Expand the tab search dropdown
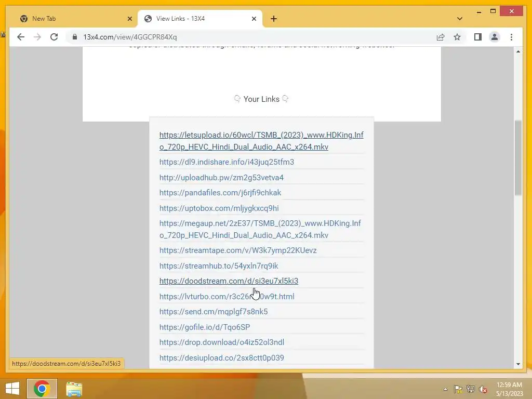The height and width of the screenshot is (399, 532). click(459, 19)
